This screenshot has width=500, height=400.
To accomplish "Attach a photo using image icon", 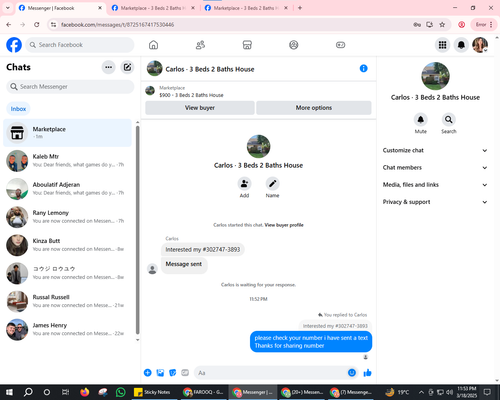I will point(160,373).
